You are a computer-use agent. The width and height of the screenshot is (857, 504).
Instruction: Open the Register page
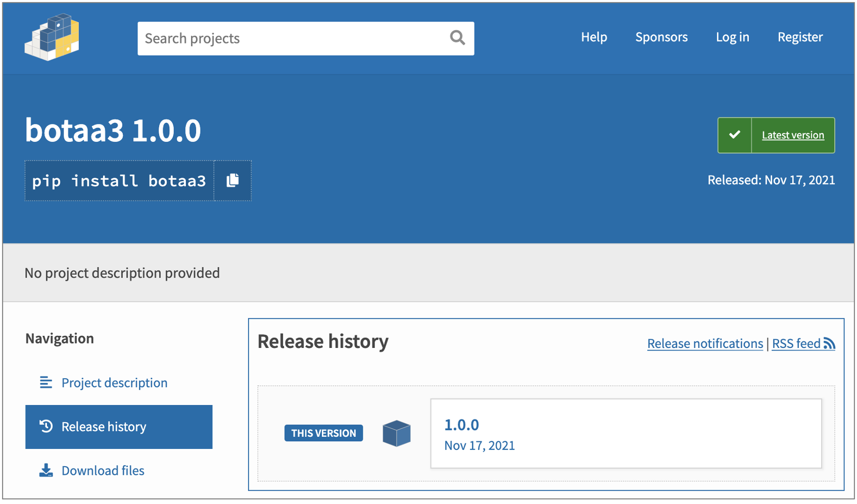(800, 37)
